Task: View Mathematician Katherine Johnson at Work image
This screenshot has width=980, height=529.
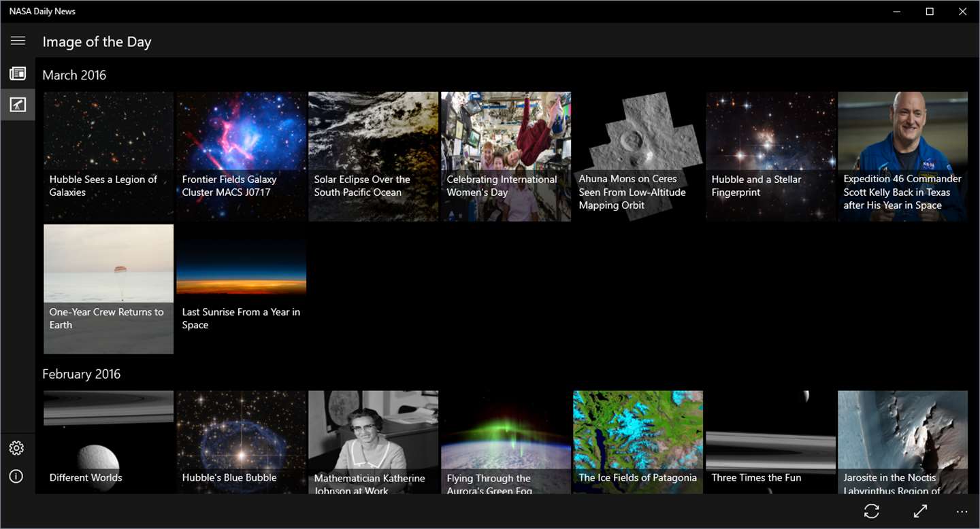Action: (x=374, y=442)
